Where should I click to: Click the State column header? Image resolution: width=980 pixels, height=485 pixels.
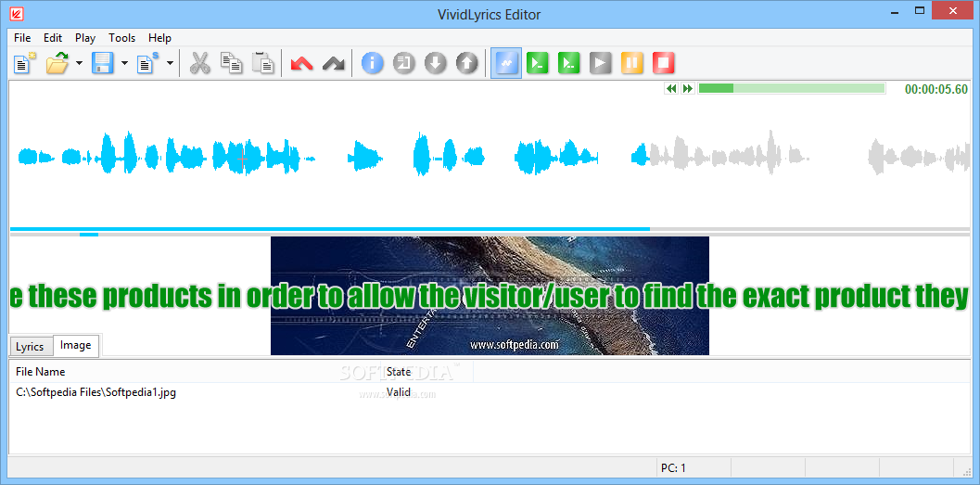pyautogui.click(x=427, y=372)
